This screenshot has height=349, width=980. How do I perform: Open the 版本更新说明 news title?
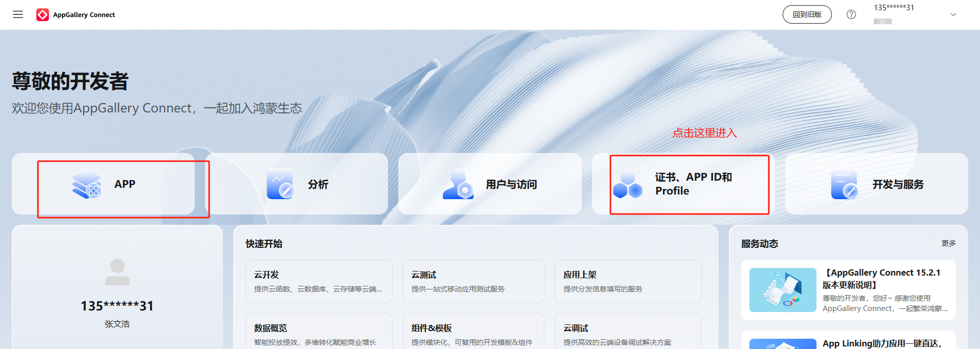(882, 279)
